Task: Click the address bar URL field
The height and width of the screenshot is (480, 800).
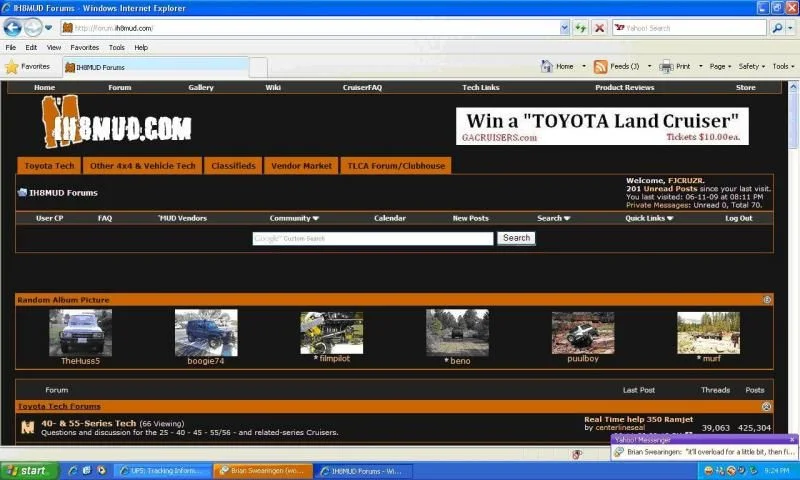Action: pos(310,28)
